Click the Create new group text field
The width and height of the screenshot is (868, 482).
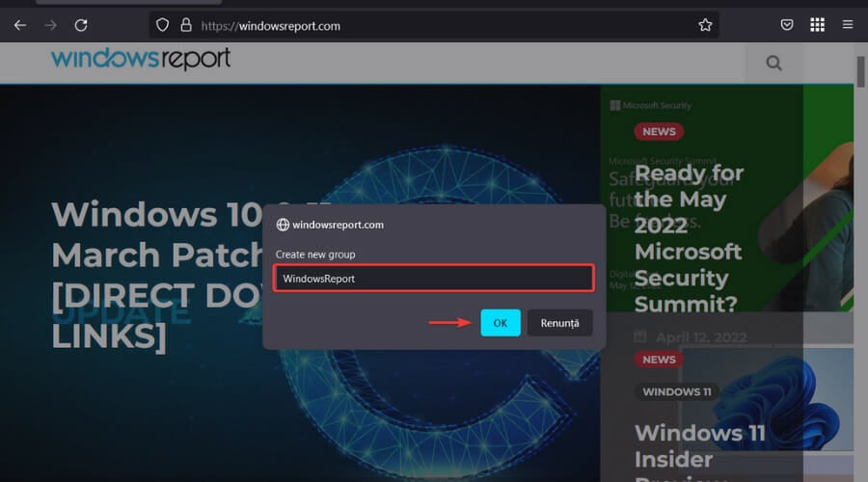click(x=433, y=279)
